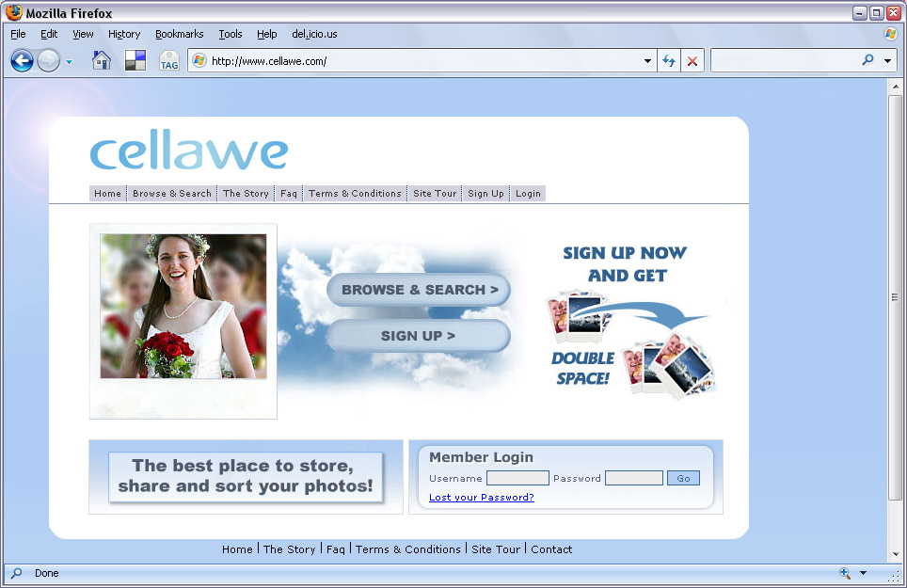Click the Reload page arrows icon
This screenshot has height=588, width=907.
(x=669, y=61)
